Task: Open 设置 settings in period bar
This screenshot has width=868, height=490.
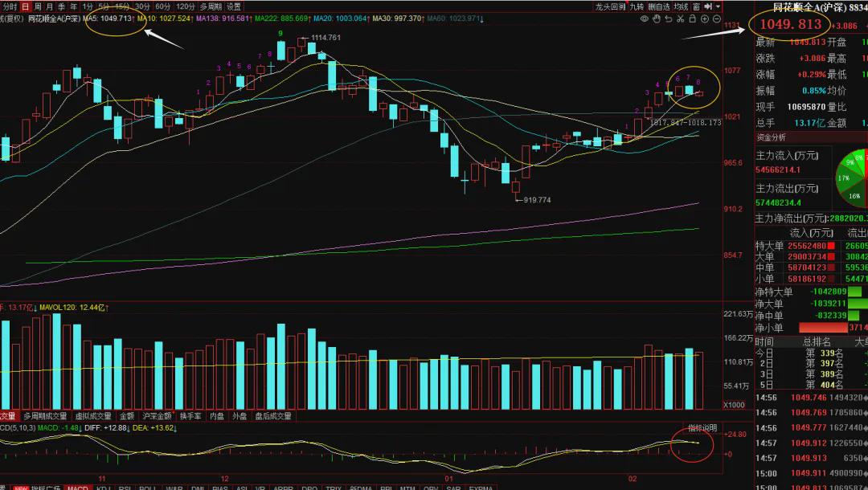Action: (x=234, y=6)
